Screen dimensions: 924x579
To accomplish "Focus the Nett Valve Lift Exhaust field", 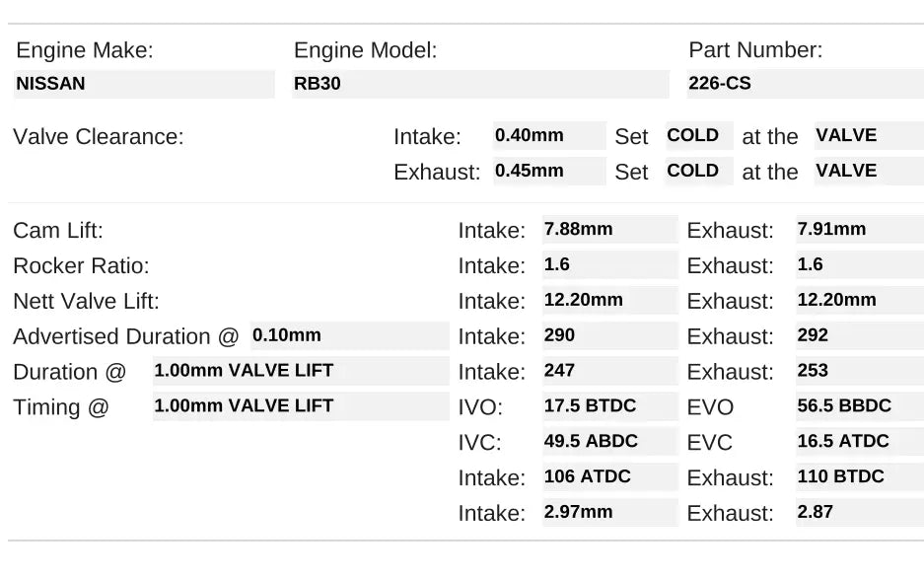I will click(859, 301).
